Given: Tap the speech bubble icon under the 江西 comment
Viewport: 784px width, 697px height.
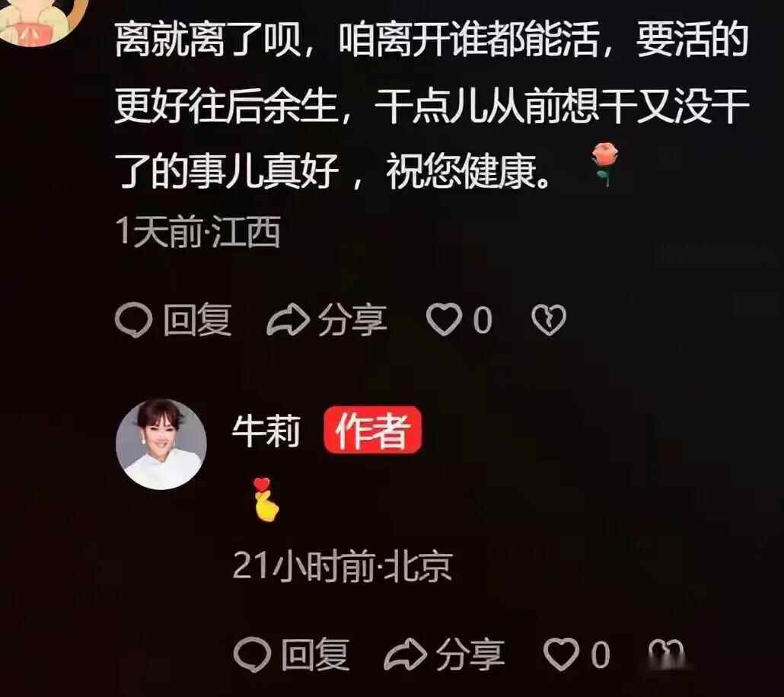Looking at the screenshot, I should tap(134, 320).
